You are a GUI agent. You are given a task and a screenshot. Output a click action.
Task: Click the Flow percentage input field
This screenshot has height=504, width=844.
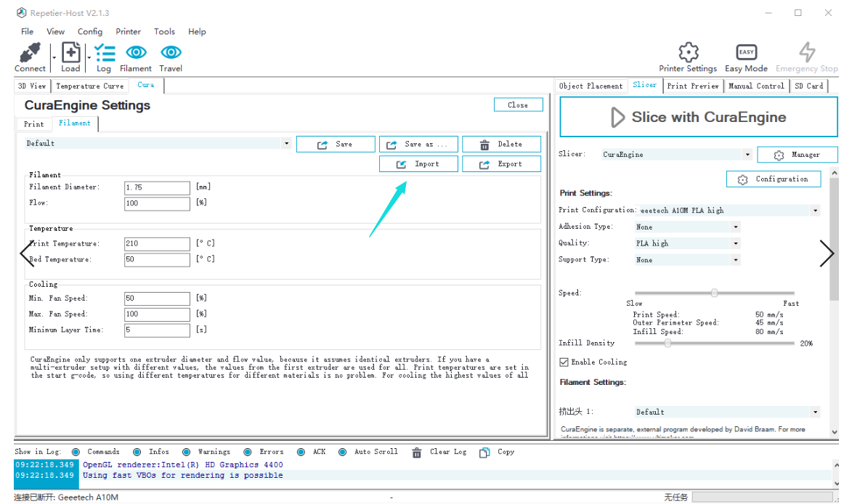157,203
